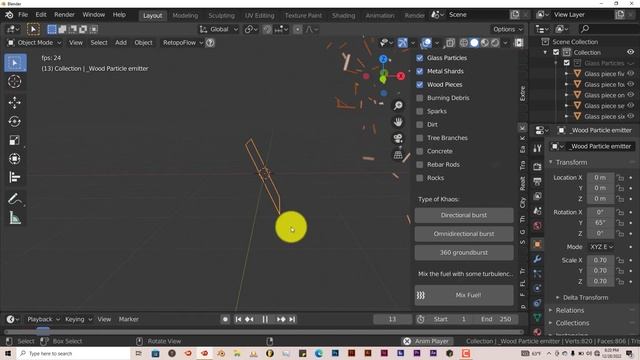The image size is (640, 360).
Task: Open the Global transform orientation dropdown
Action: (x=219, y=29)
